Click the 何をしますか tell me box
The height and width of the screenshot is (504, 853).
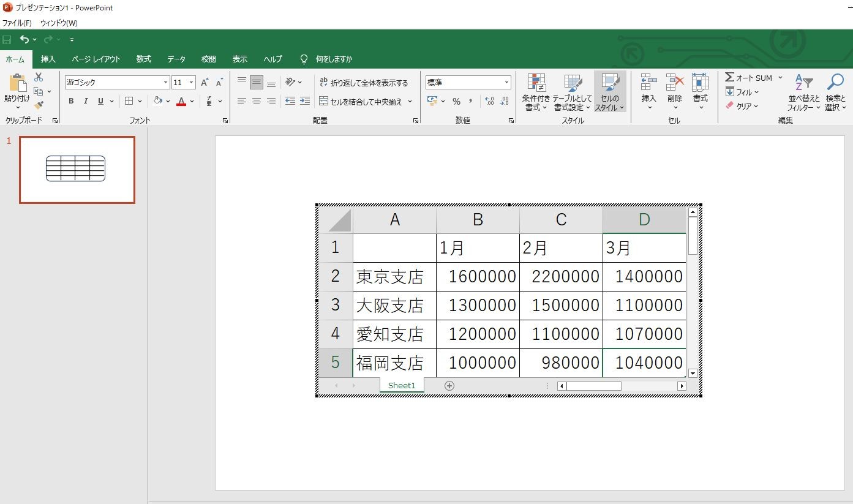pos(334,59)
